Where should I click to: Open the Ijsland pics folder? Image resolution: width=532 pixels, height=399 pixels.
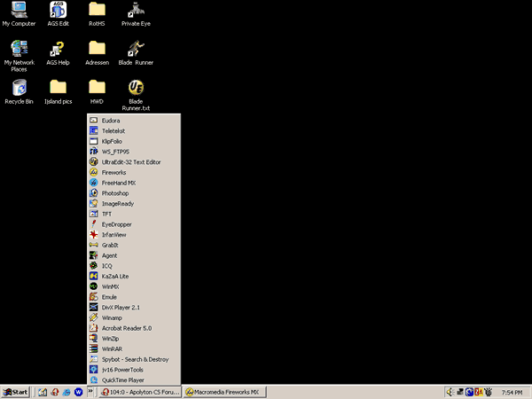59,89
